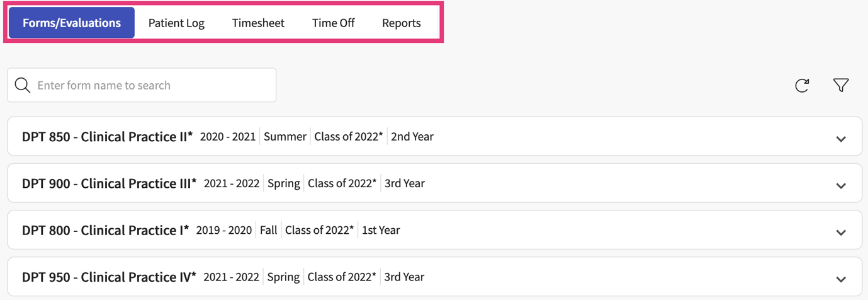The height and width of the screenshot is (300, 868).
Task: Click the Fall term label
Action: 269,230
